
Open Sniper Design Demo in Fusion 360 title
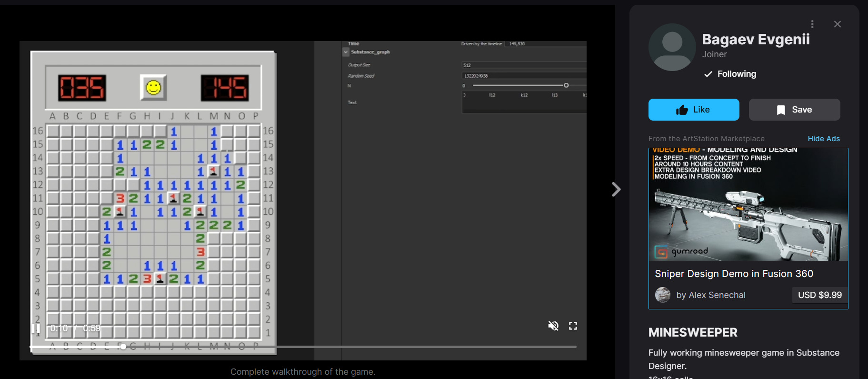(x=734, y=274)
